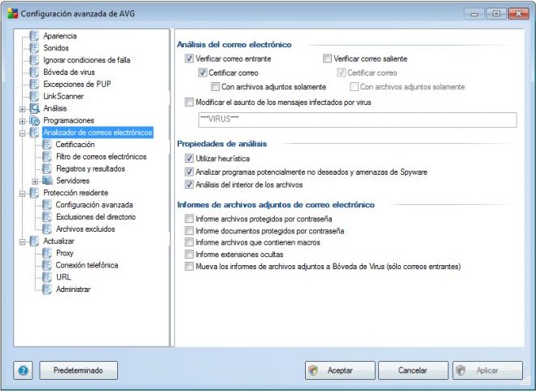Click the Registros y resultados icon

point(47,168)
